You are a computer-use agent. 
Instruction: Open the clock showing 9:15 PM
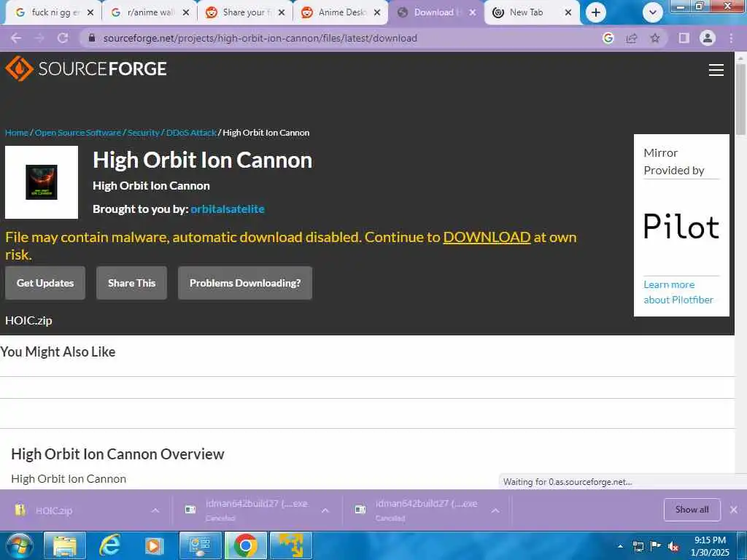710,546
